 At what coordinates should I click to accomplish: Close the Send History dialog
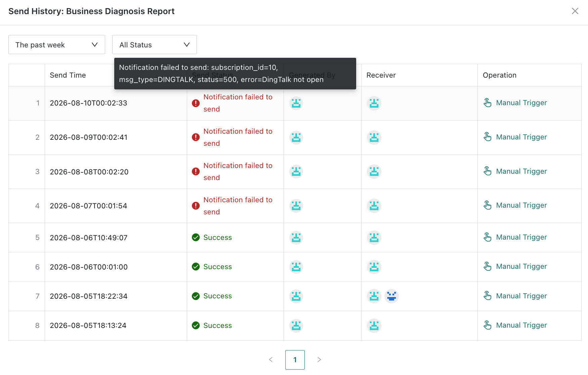(575, 11)
